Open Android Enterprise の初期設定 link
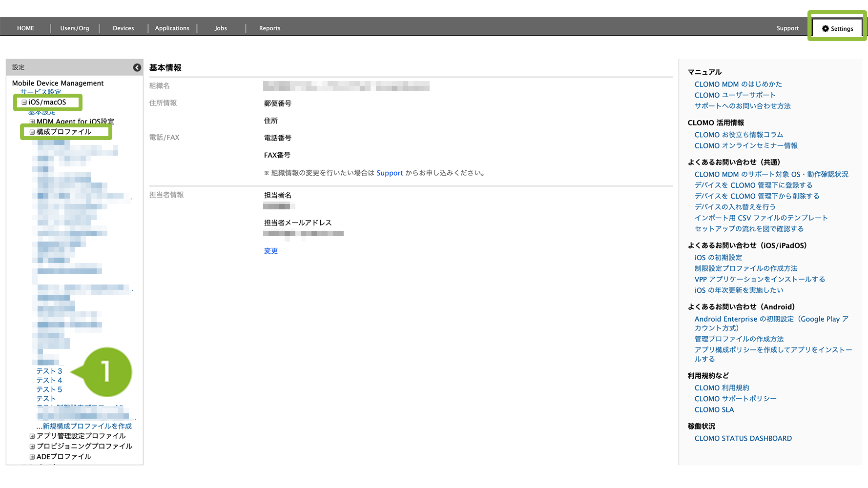 click(x=772, y=323)
